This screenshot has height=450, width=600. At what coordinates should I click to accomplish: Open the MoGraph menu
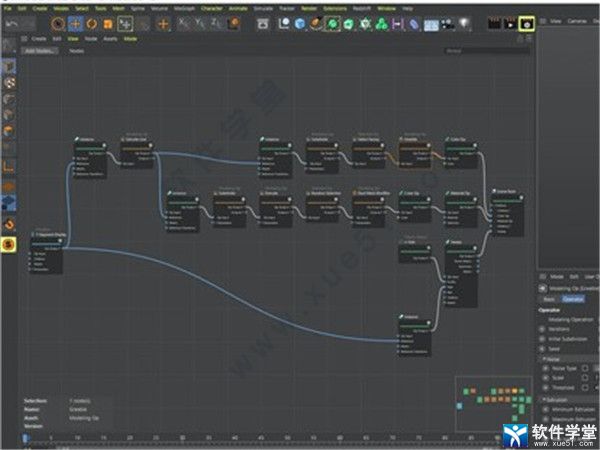click(184, 8)
